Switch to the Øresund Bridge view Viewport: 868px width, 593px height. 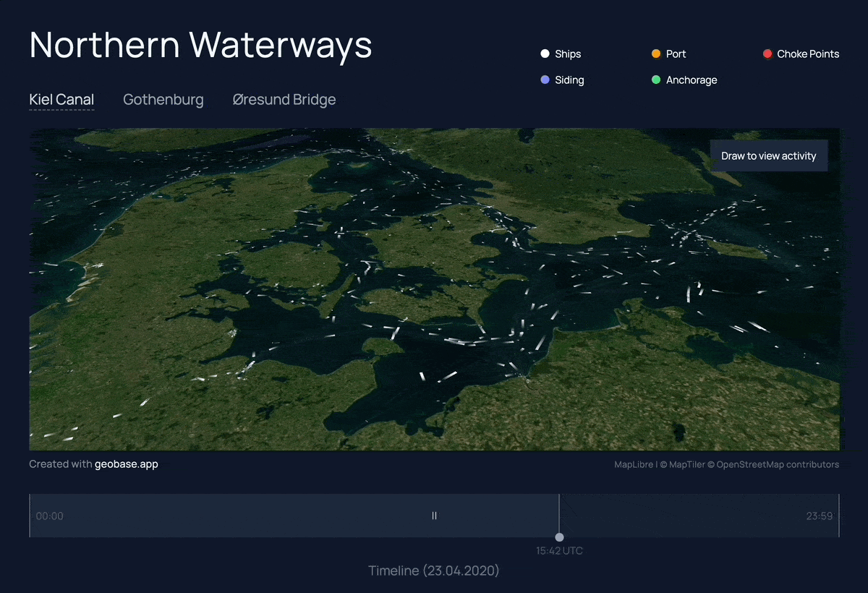tap(284, 99)
